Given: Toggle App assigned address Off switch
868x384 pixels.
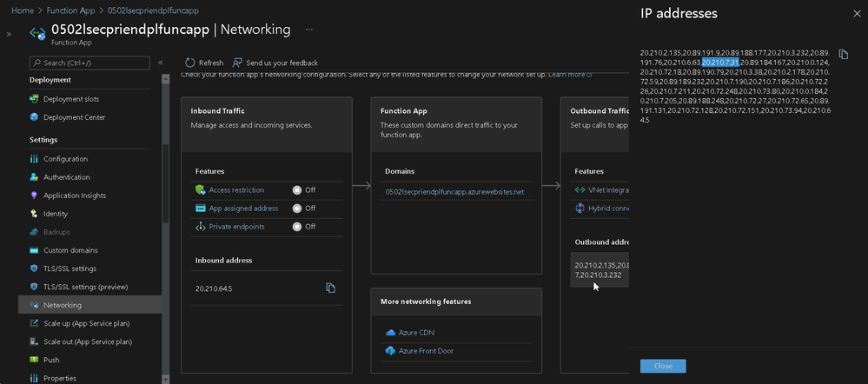Looking at the screenshot, I should coord(296,208).
